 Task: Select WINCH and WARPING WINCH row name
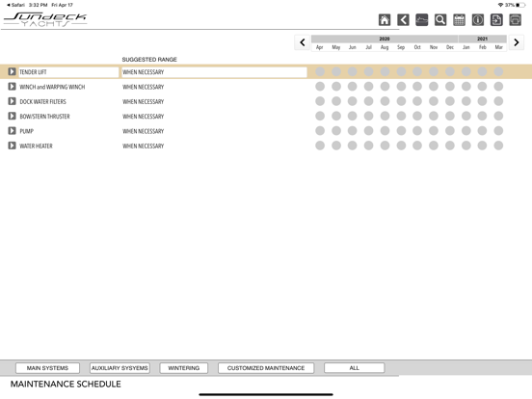click(x=52, y=87)
